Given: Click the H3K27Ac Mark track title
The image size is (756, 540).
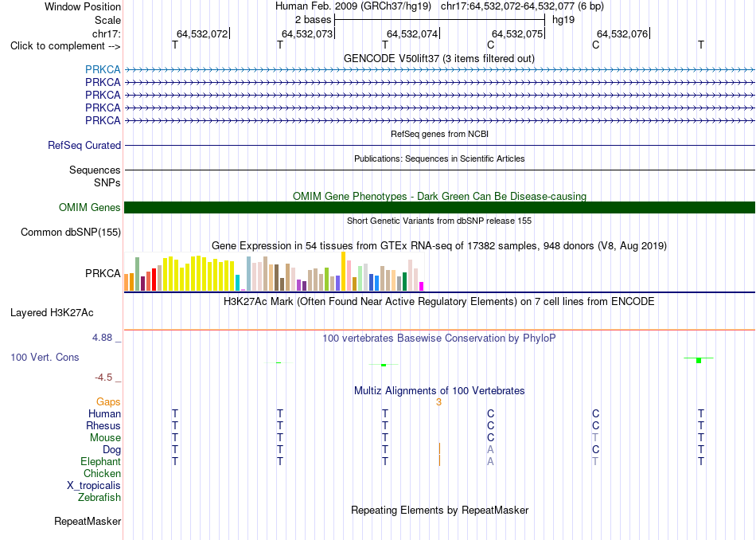Looking at the screenshot, I should [439, 302].
